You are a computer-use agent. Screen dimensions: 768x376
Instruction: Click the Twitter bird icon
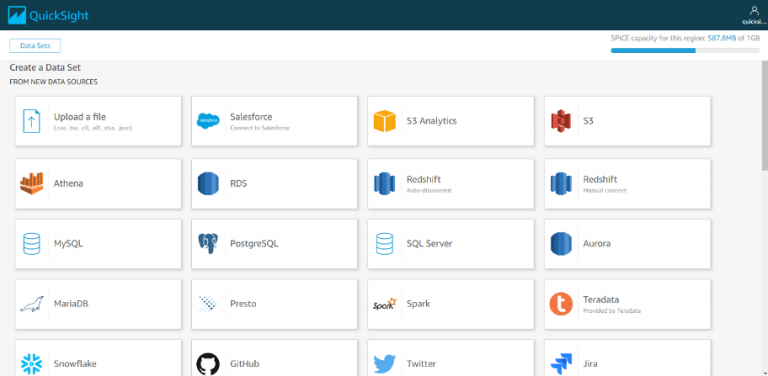[x=384, y=365]
